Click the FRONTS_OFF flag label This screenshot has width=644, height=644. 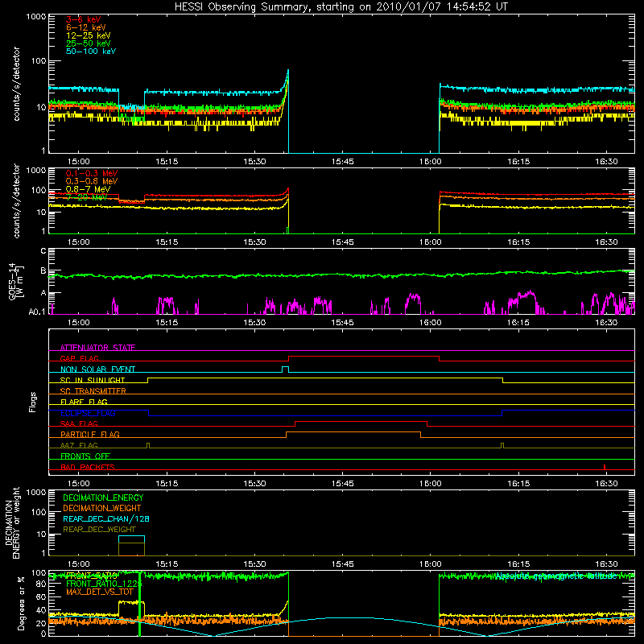[x=85, y=456]
